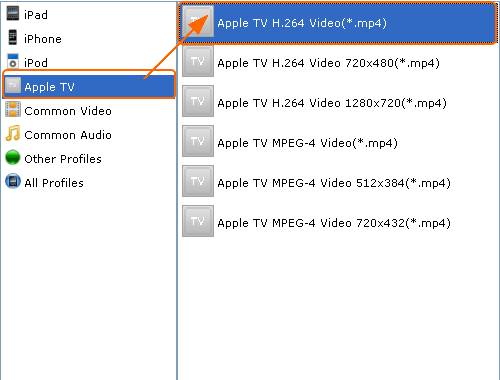This screenshot has width=500, height=380.
Task: Pick Apple TV H.264 Video 720x480(*.mp4)
Action: tap(337, 62)
